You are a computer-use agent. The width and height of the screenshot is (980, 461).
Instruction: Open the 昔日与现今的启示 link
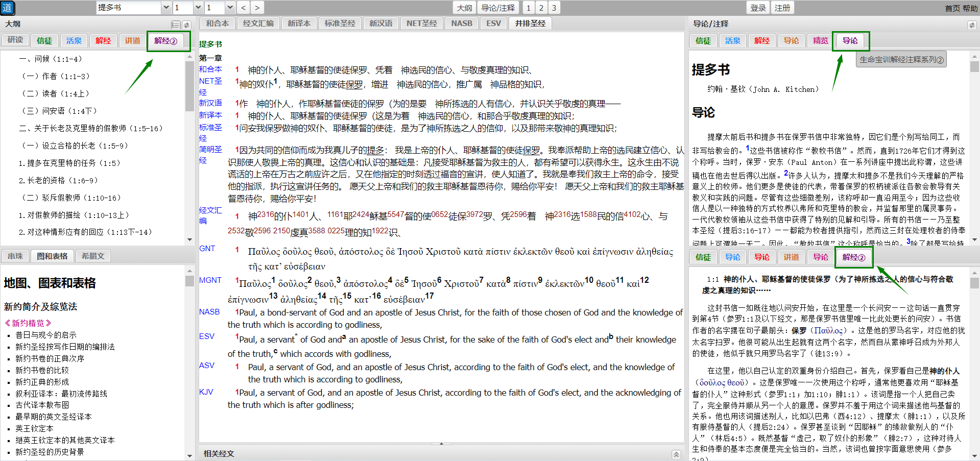coord(46,335)
